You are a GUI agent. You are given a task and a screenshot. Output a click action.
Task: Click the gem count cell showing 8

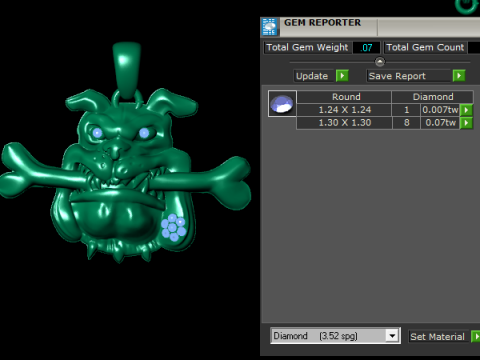coord(406,123)
